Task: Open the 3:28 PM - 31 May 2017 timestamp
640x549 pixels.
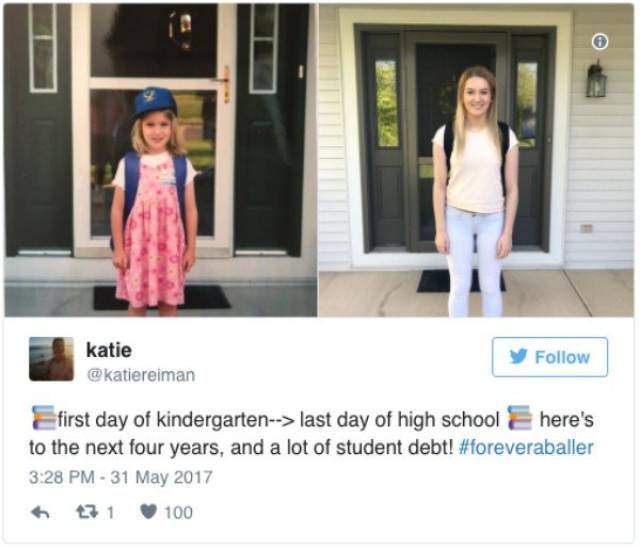Action: 121,478
